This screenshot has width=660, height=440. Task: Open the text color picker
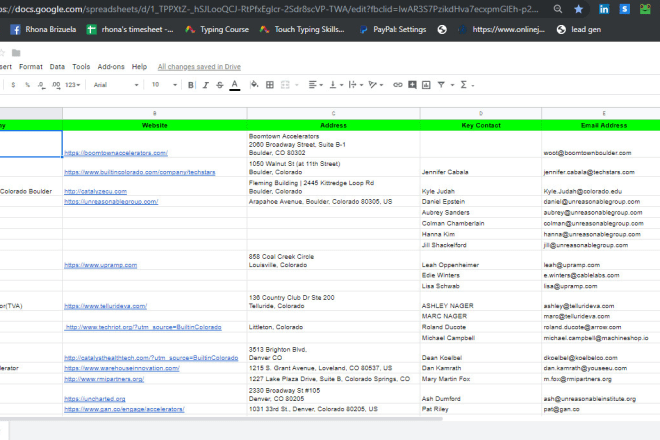tap(235, 85)
